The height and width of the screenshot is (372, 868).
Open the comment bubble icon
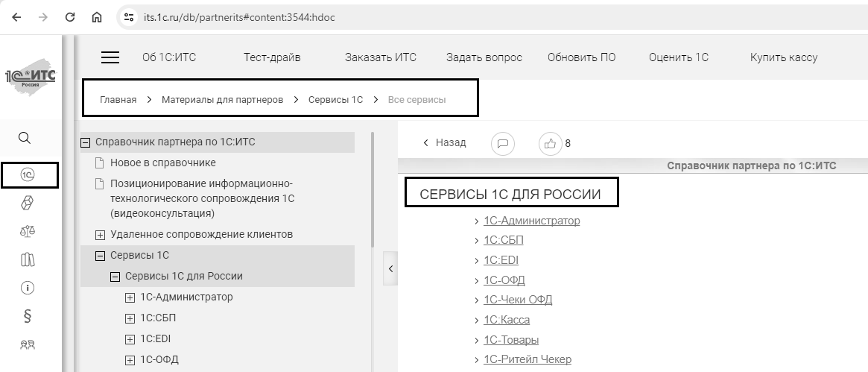tap(503, 144)
